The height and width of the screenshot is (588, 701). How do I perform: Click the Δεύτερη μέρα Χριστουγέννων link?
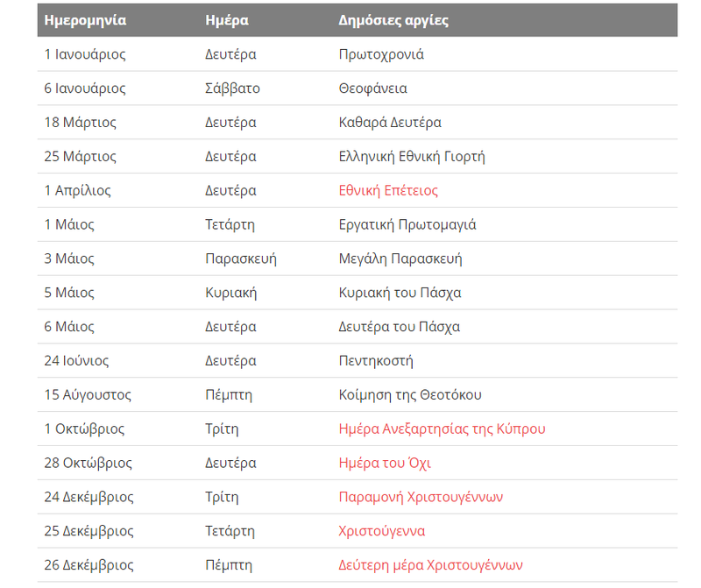430,566
